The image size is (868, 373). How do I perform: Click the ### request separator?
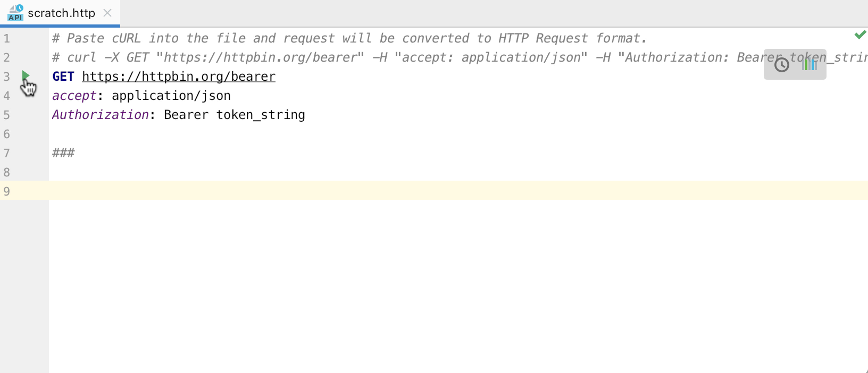click(x=63, y=153)
